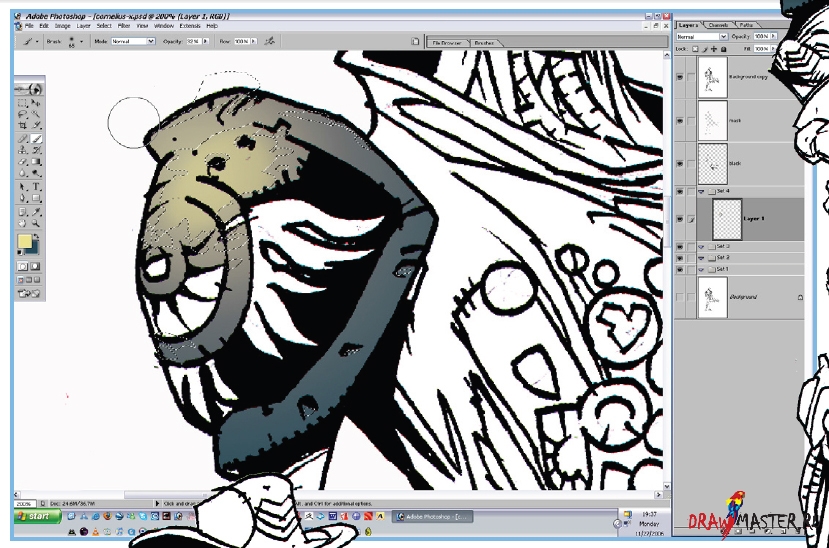The height and width of the screenshot is (548, 829).
Task: Select the Brush tool in toolbox
Action: 36,138
